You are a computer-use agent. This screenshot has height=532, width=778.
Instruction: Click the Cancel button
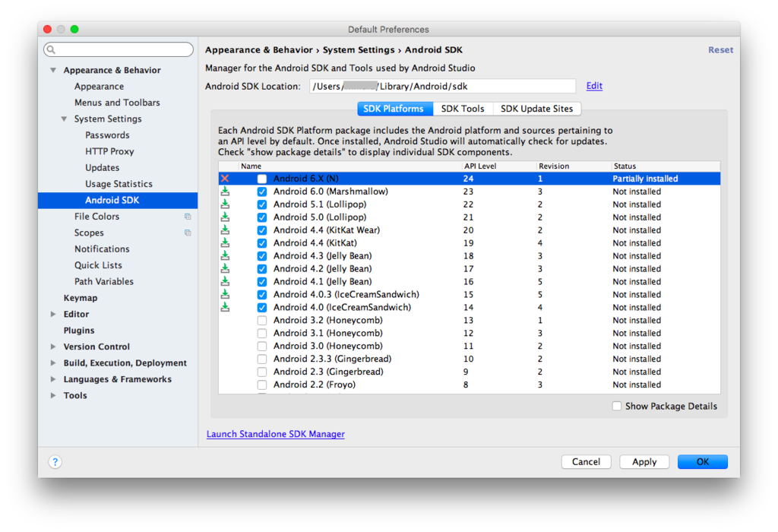586,461
